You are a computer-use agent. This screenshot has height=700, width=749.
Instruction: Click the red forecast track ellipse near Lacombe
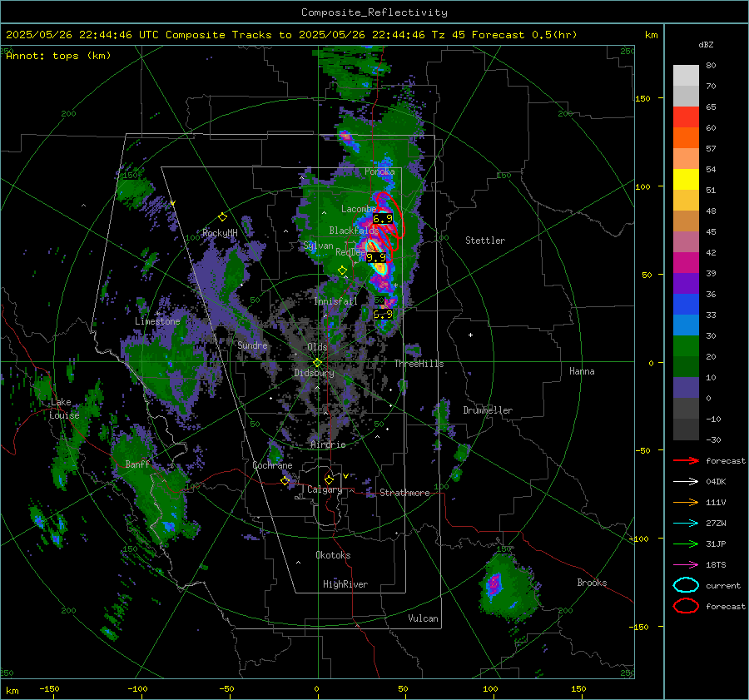(x=389, y=214)
